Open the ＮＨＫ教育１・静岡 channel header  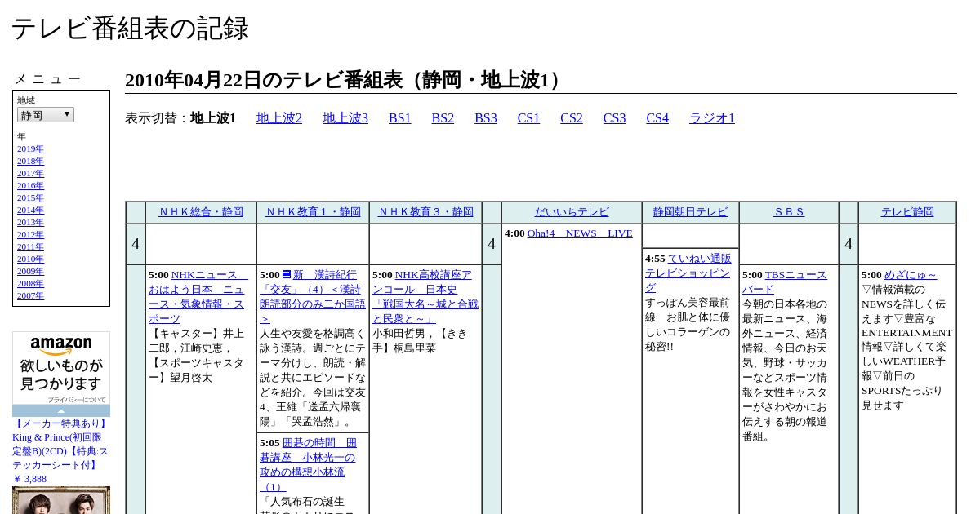[x=313, y=212]
